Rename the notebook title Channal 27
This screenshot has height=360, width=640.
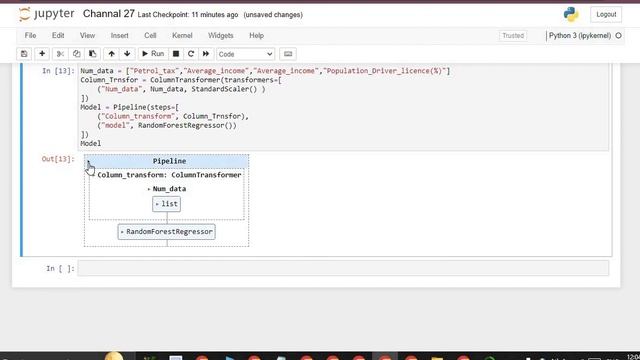click(109, 14)
